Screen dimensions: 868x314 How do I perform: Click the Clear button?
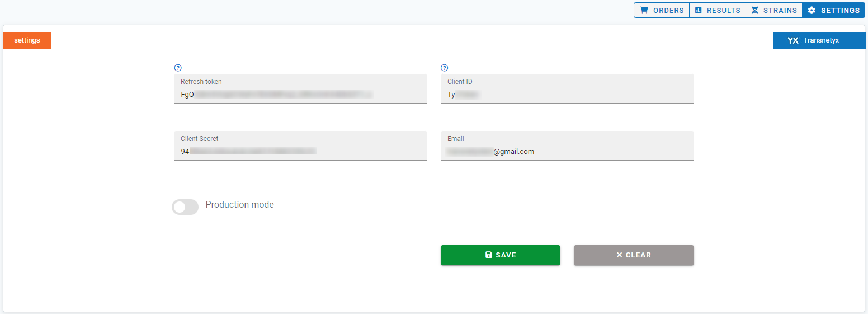634,255
